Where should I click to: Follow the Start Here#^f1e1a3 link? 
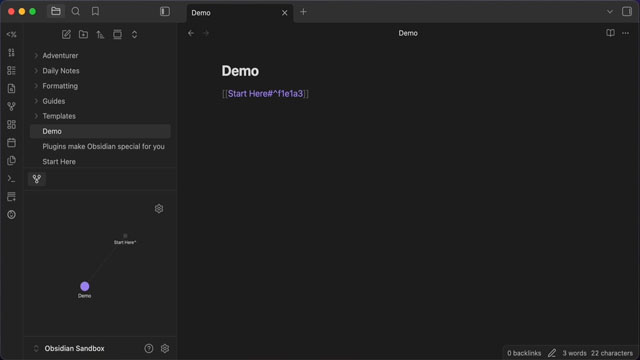[266, 93]
